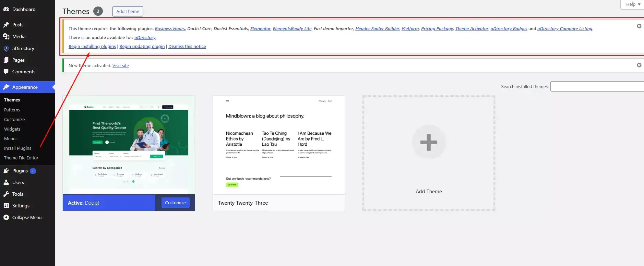Open the Pricing Package plugin link
The height and width of the screenshot is (266, 644).
point(437,28)
